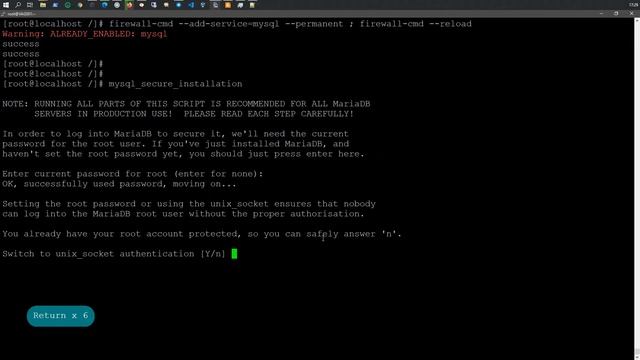Screen dimensions: 640x360
Task: Click the green cursor after [Y/n]
Action: [234, 254]
